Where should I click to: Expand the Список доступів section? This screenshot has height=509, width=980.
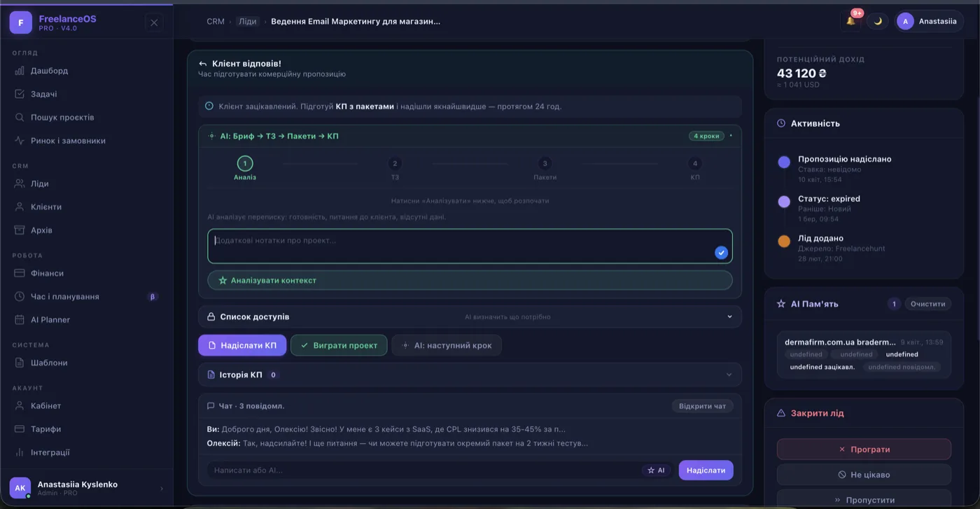click(469, 316)
